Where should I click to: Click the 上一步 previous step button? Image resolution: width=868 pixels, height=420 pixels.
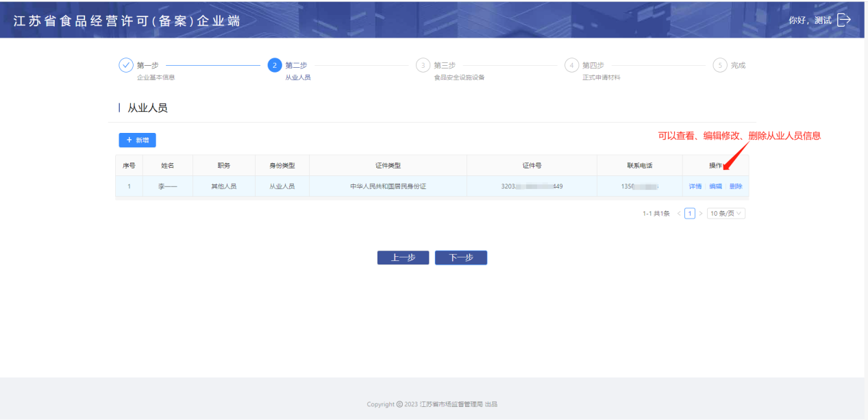403,258
